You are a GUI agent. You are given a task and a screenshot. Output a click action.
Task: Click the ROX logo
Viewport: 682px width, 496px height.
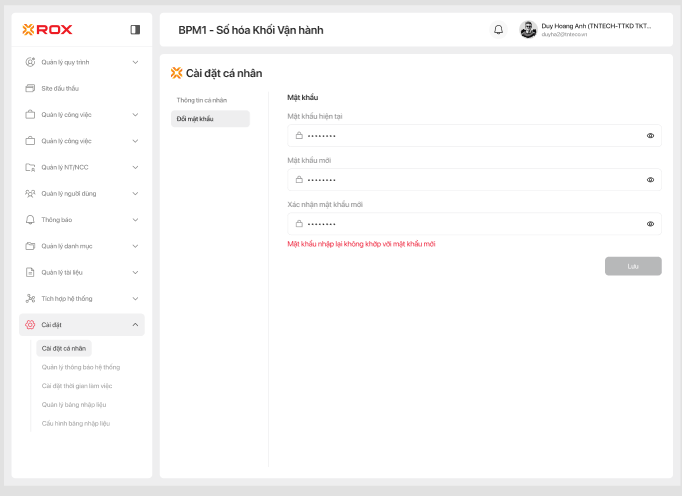[x=48, y=30]
